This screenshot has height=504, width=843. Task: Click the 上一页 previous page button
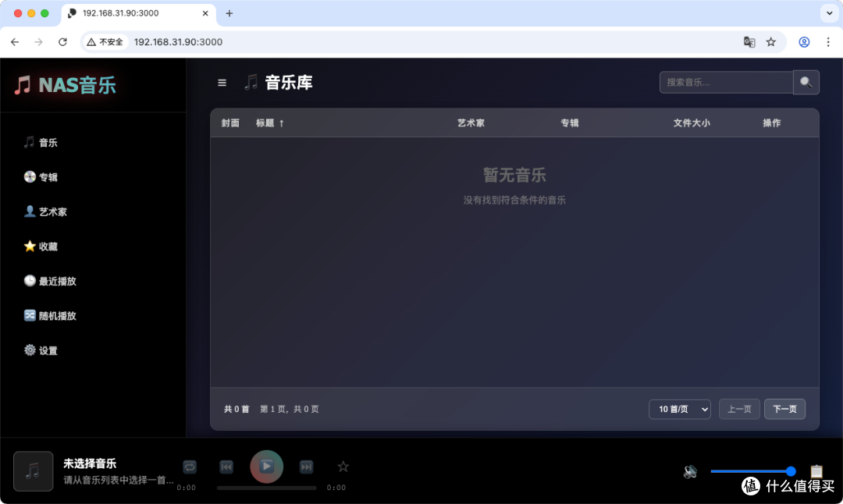[x=739, y=409]
